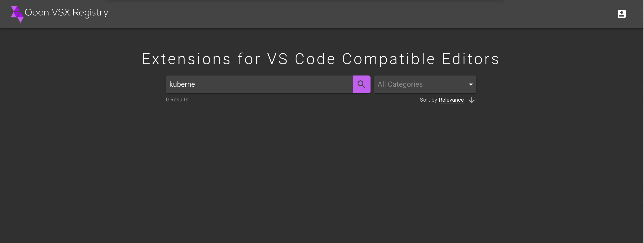Expand the categories selector arrow
Viewport: 644px width, 243px height.
[x=471, y=84]
